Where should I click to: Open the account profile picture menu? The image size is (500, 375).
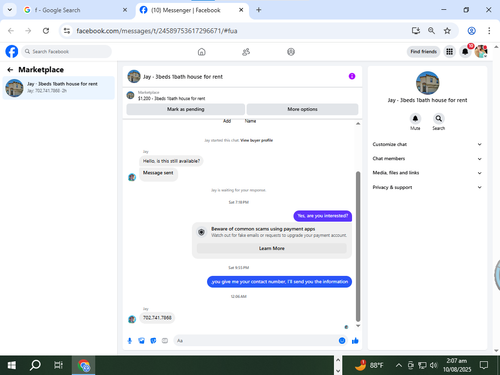(481, 52)
